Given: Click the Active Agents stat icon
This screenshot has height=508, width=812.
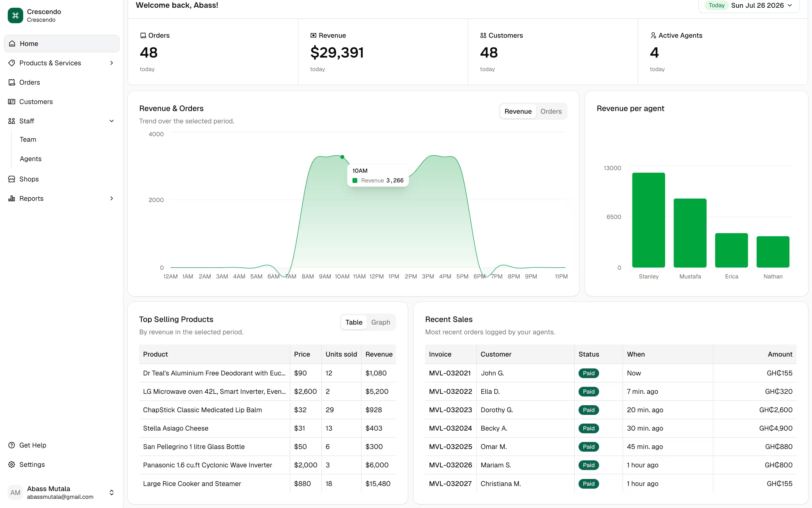Looking at the screenshot, I should click(653, 35).
